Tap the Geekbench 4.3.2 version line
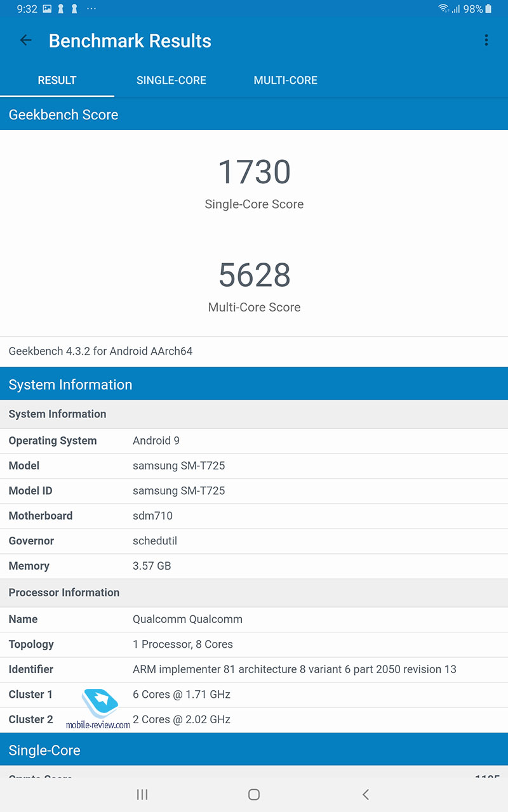Viewport: 508px width, 812px height. (100, 351)
